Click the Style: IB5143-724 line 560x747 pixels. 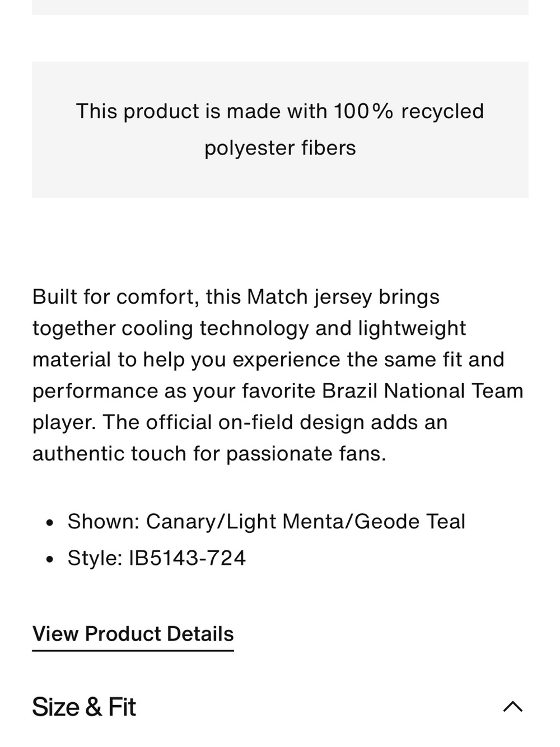tap(156, 558)
